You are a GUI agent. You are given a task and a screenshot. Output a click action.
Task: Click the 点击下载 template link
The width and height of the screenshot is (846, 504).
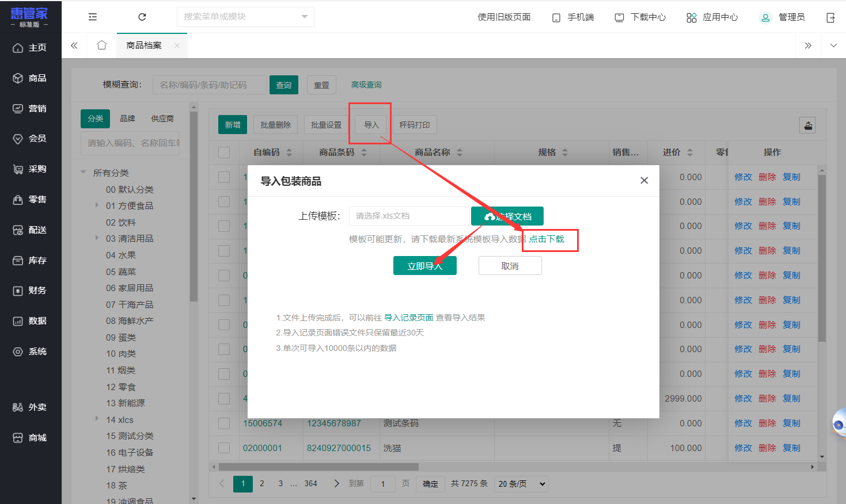pos(547,239)
